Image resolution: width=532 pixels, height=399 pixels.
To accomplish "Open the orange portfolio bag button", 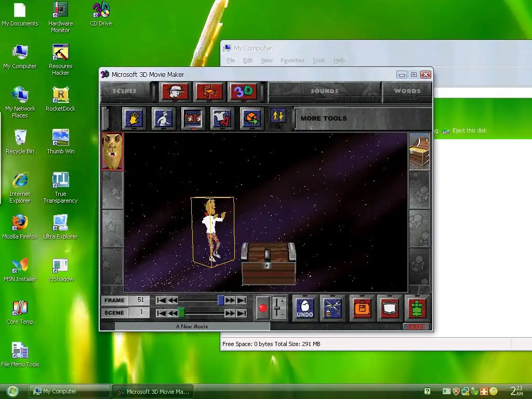I will tap(362, 308).
